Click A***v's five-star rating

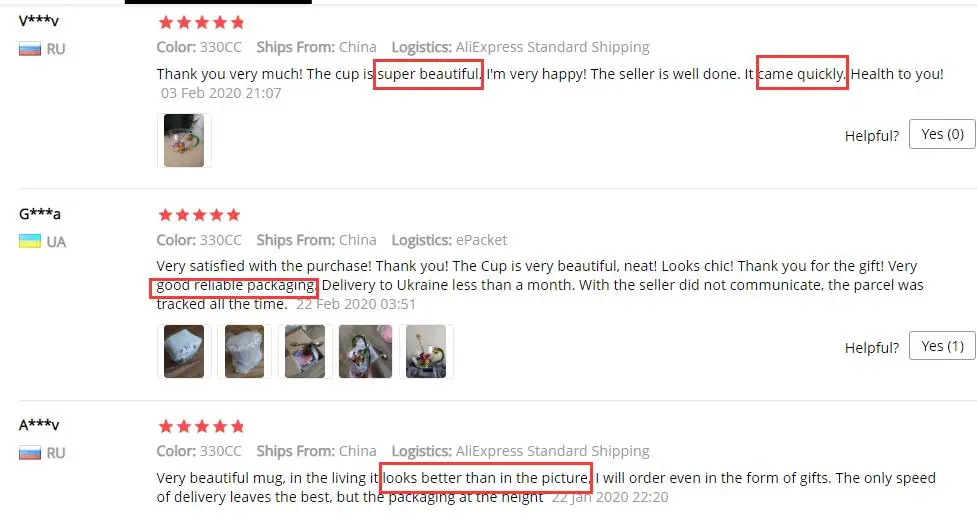pos(201,426)
